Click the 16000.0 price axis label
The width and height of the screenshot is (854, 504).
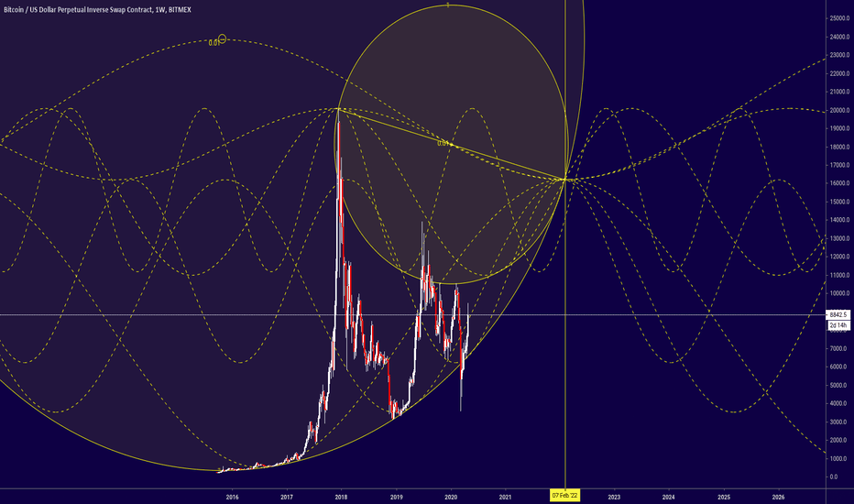[x=840, y=183]
